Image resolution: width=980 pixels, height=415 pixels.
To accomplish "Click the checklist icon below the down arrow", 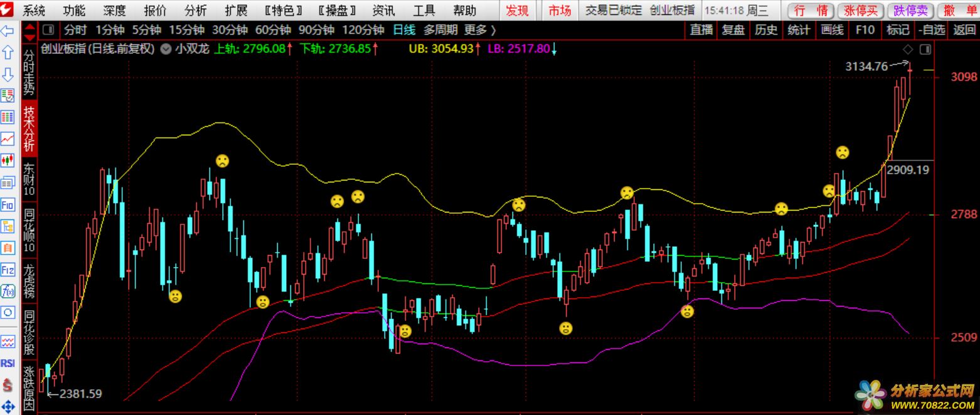I will [8, 96].
